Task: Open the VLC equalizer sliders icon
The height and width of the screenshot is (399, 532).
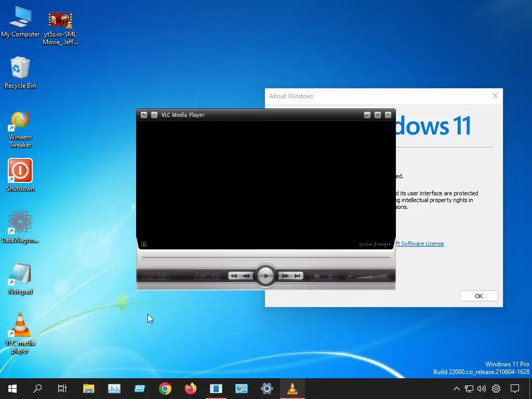Action: coord(162,276)
